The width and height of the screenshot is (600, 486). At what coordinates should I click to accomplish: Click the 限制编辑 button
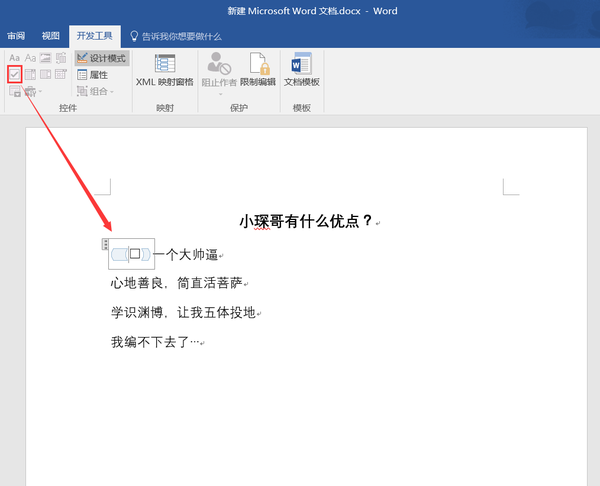[x=258, y=69]
